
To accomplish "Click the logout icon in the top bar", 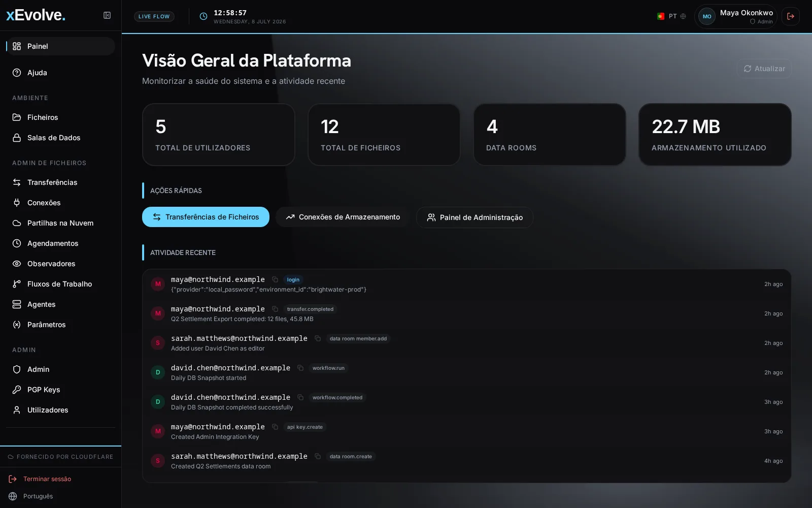I will pyautogui.click(x=791, y=16).
